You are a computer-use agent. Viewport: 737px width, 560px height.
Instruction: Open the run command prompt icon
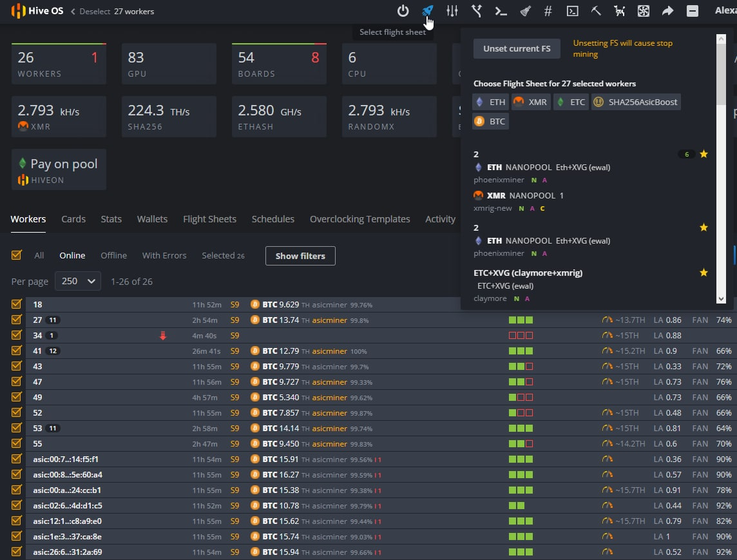[501, 11]
